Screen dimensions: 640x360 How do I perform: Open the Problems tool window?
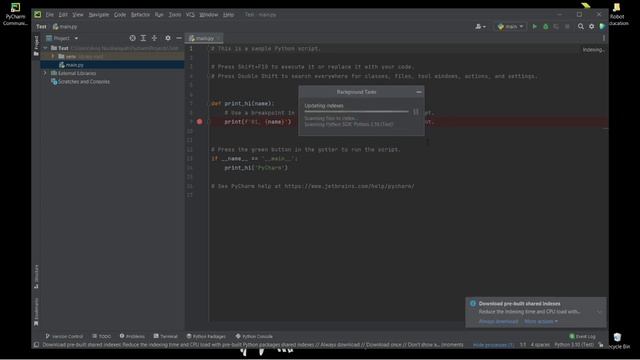132,336
